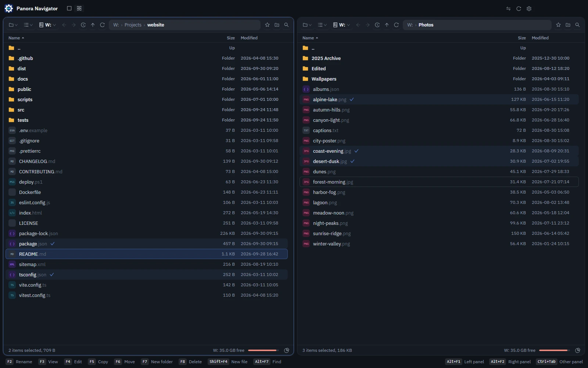Open the right panel W: drive selector
This screenshot has height=368, width=588.
coord(341,25)
